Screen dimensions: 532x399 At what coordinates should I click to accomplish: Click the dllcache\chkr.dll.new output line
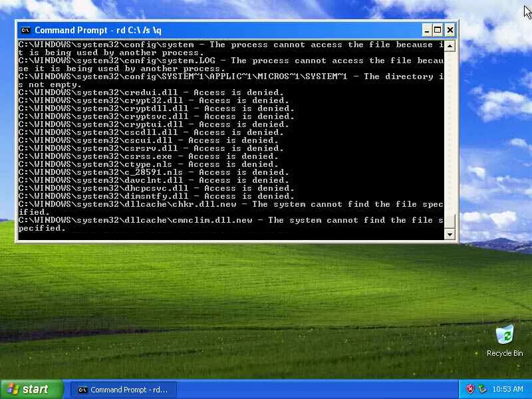[231, 208]
